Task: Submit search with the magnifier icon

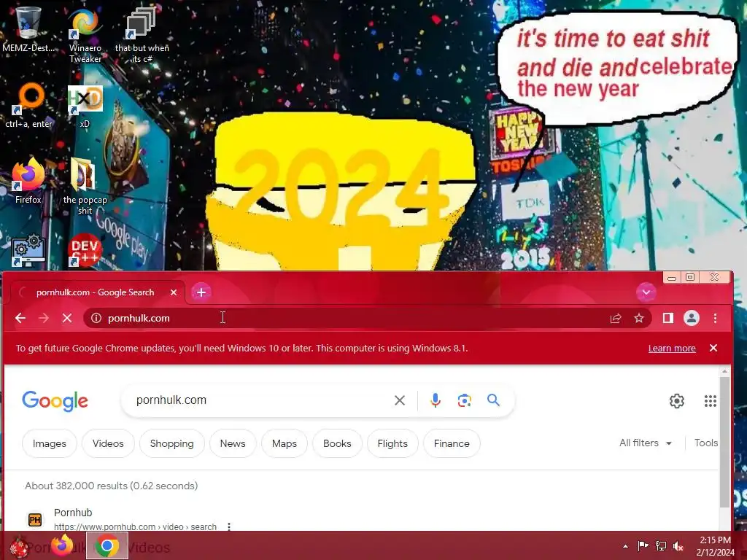Action: pyautogui.click(x=494, y=400)
